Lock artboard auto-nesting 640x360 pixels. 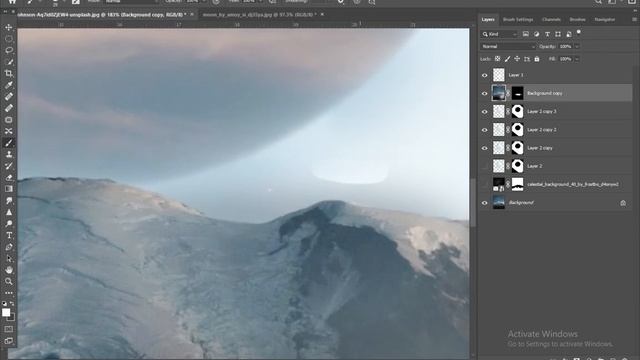(x=527, y=59)
